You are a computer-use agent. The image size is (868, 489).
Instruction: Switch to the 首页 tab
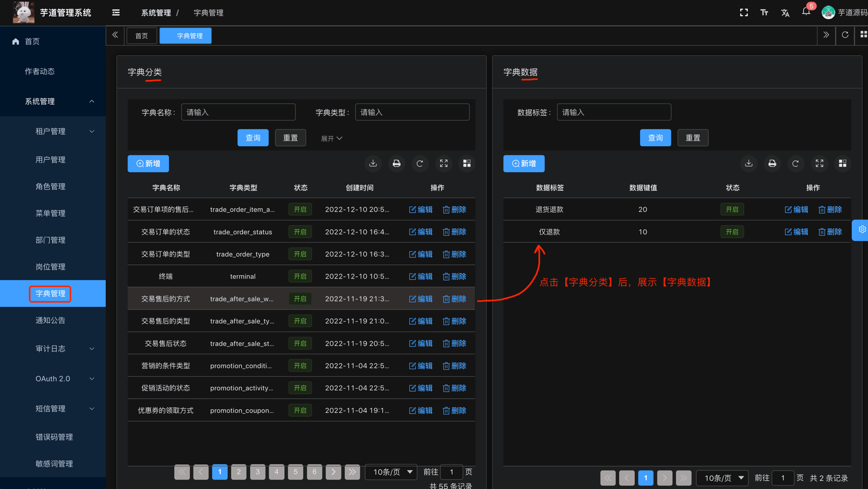tap(142, 36)
